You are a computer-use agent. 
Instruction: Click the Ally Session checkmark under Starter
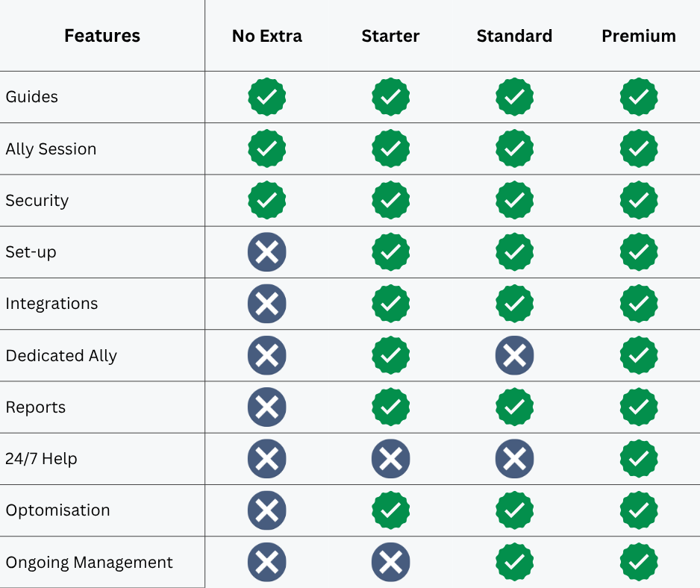[x=390, y=148]
